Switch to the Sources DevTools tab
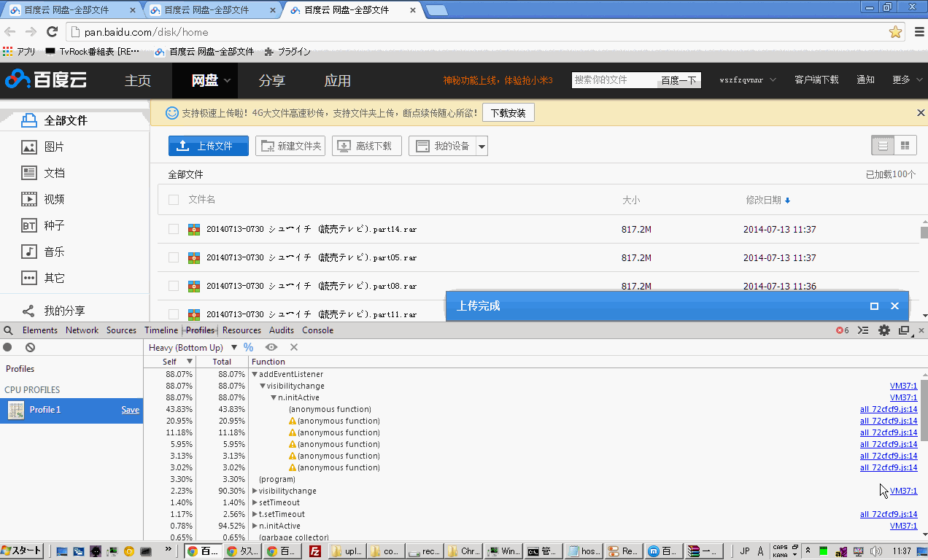Image resolution: width=928 pixels, height=560 pixels. 121,330
